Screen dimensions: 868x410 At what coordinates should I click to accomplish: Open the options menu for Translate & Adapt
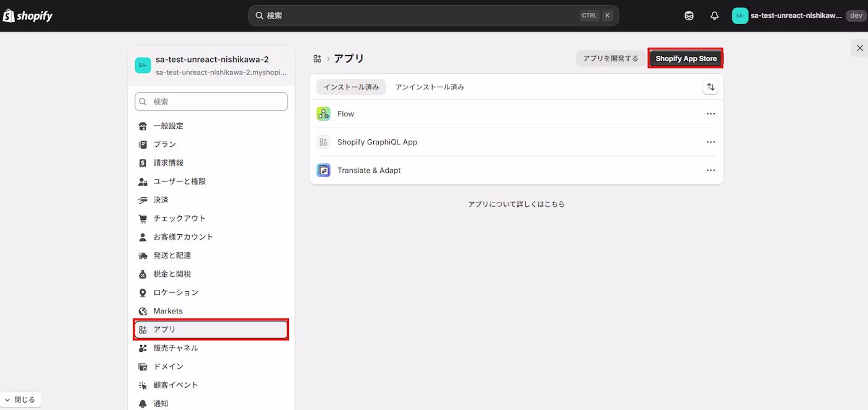[x=711, y=170]
